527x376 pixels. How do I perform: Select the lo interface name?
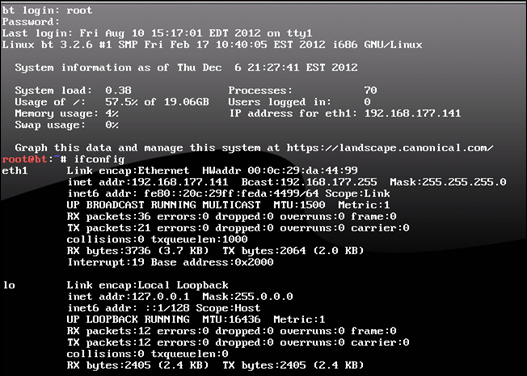pyautogui.click(x=9, y=285)
